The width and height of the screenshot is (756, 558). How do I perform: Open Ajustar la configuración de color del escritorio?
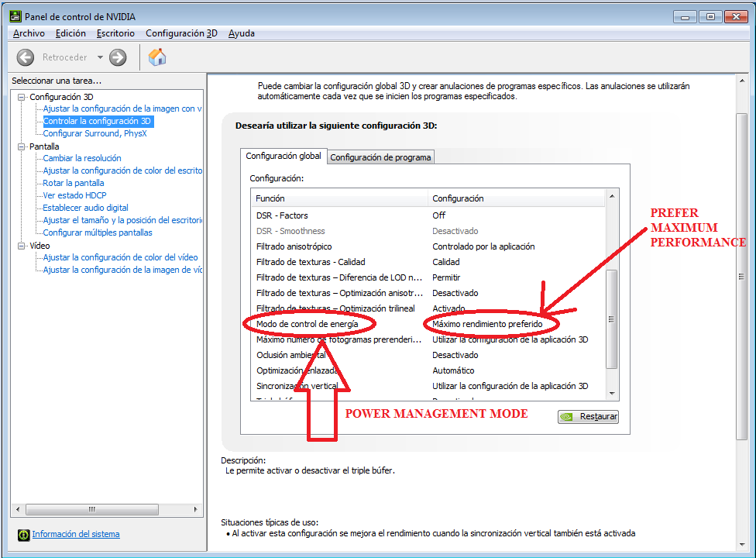[x=122, y=170]
